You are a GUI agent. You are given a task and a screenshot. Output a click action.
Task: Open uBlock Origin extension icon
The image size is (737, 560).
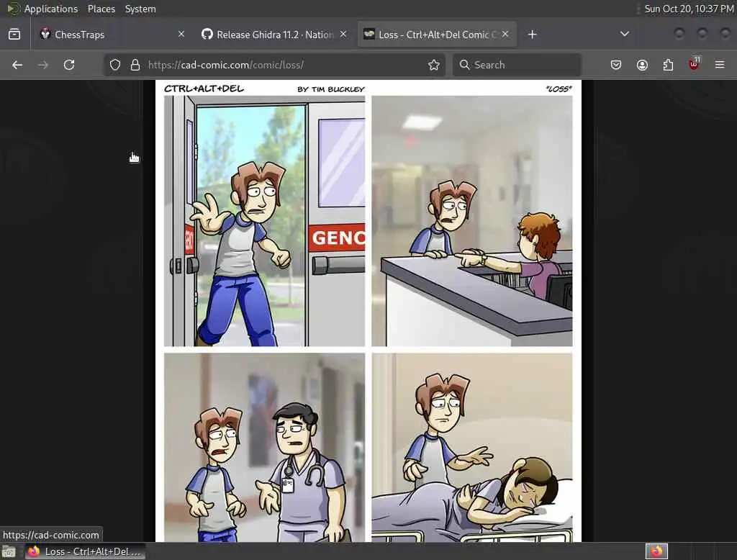pos(694,64)
